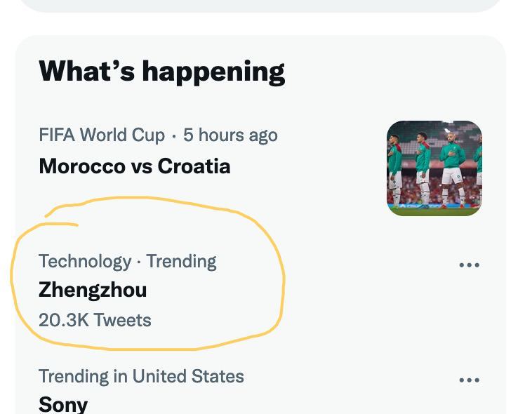Viewport: 532px width, 414px height.
Task: Click the rounded card above What's happening
Action: tap(260, 5)
